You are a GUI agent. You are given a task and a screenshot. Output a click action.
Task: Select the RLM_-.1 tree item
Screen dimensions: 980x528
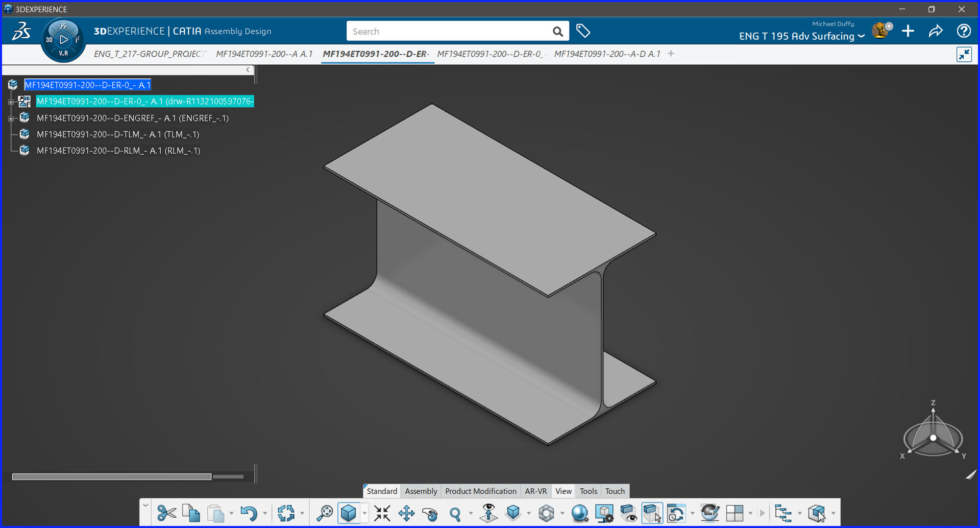(x=118, y=151)
